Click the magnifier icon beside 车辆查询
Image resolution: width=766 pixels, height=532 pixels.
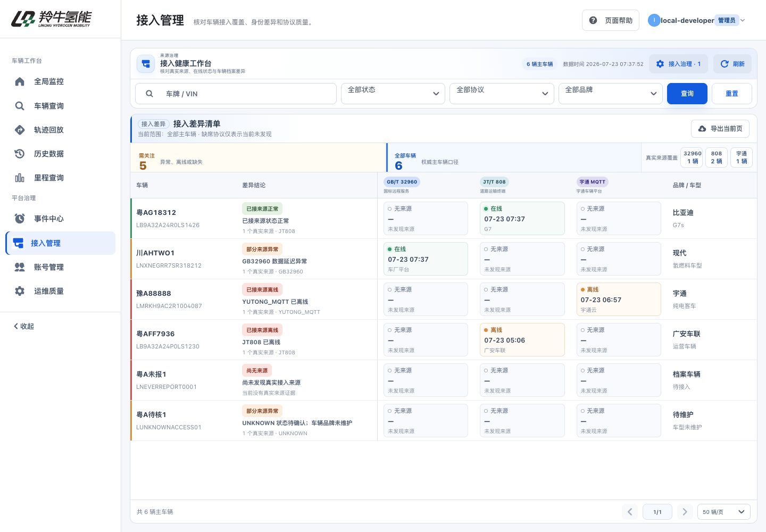[20, 106]
